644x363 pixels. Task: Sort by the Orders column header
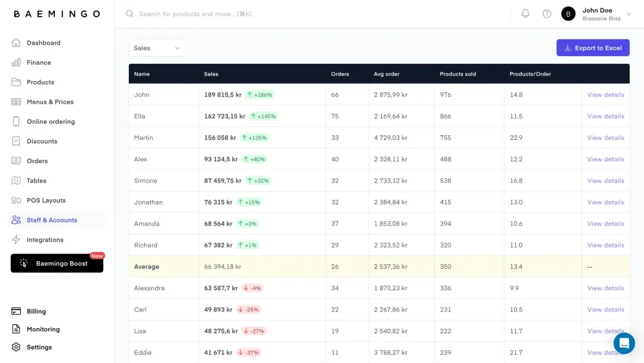pyautogui.click(x=339, y=74)
